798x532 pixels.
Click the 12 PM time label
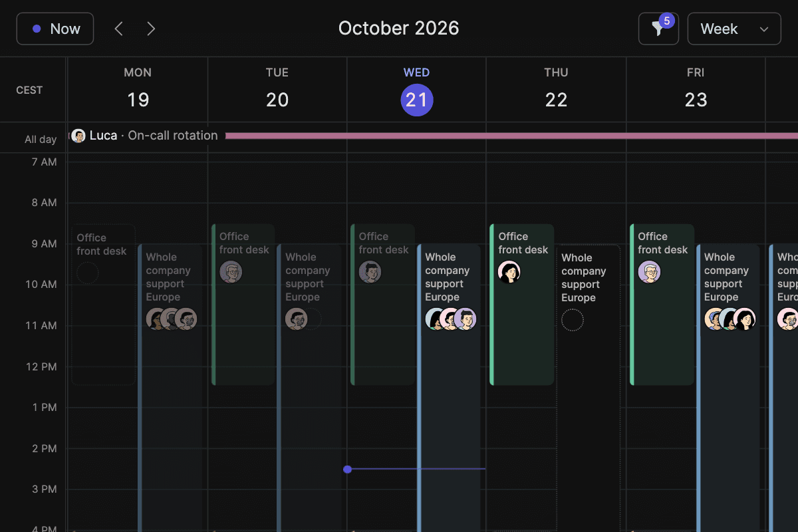pos(42,366)
